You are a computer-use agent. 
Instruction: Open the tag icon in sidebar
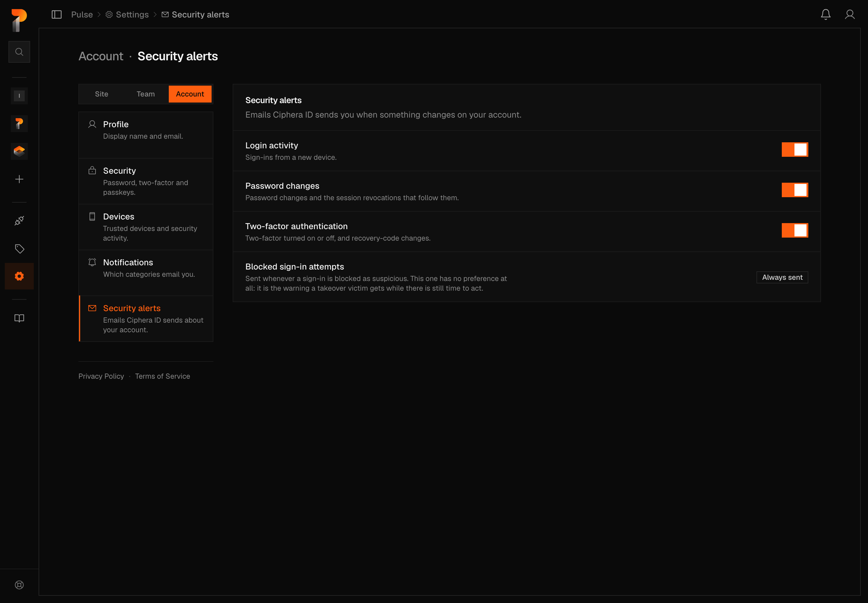19,249
